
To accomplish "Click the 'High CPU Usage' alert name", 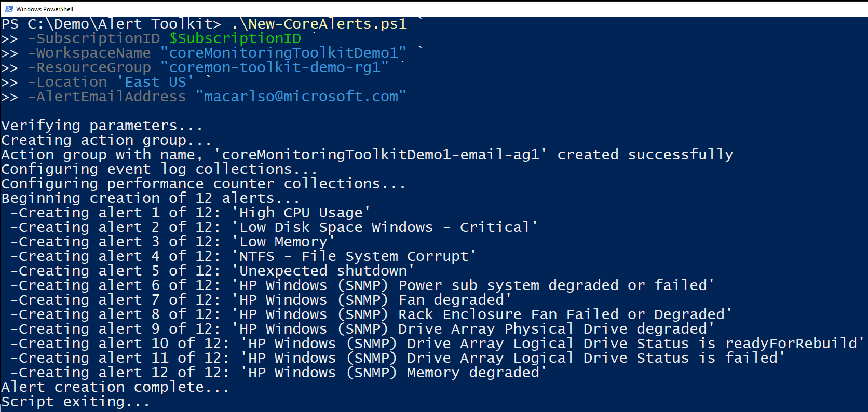I will [301, 213].
